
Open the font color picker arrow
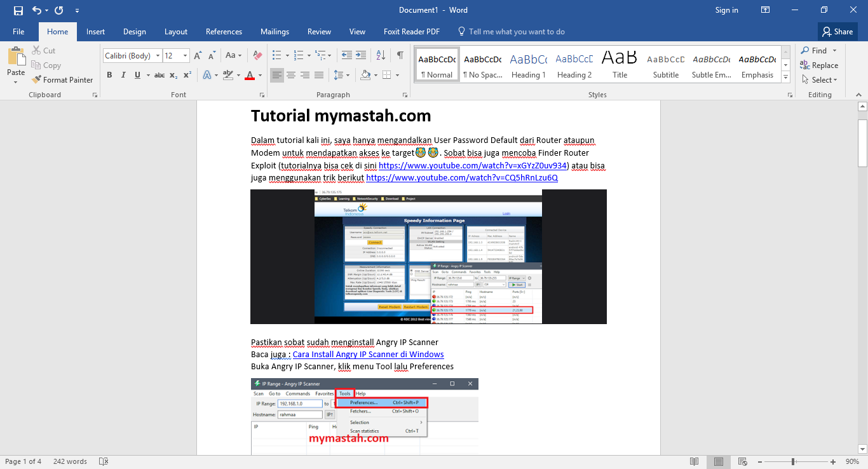coord(260,75)
